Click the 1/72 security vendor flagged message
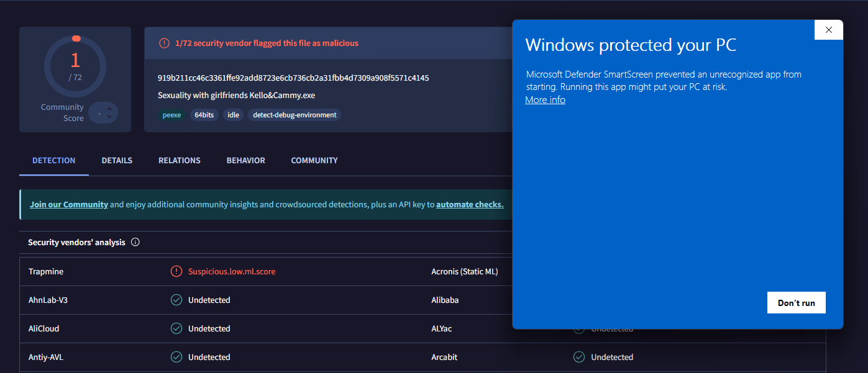This screenshot has width=868, height=373. (267, 43)
